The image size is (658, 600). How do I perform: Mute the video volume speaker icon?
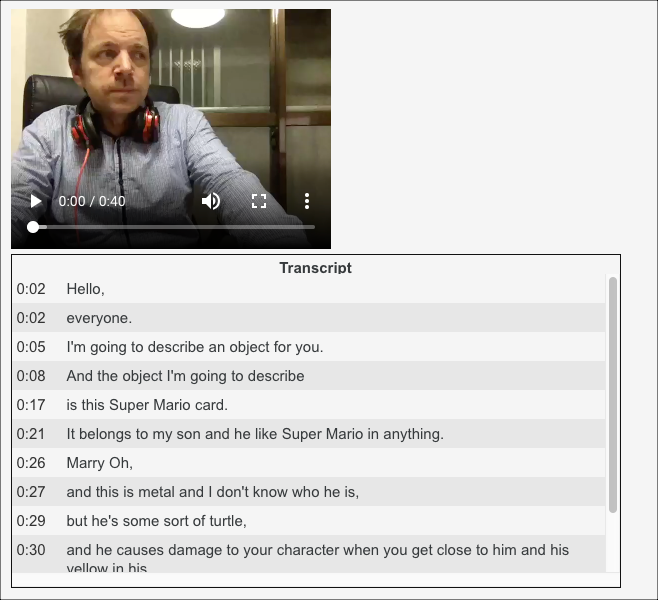point(211,201)
